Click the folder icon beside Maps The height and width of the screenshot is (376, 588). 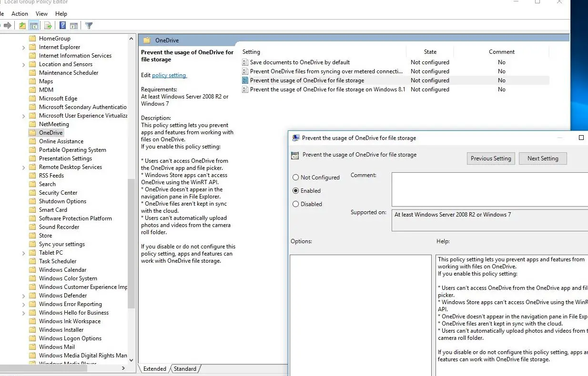pos(32,81)
